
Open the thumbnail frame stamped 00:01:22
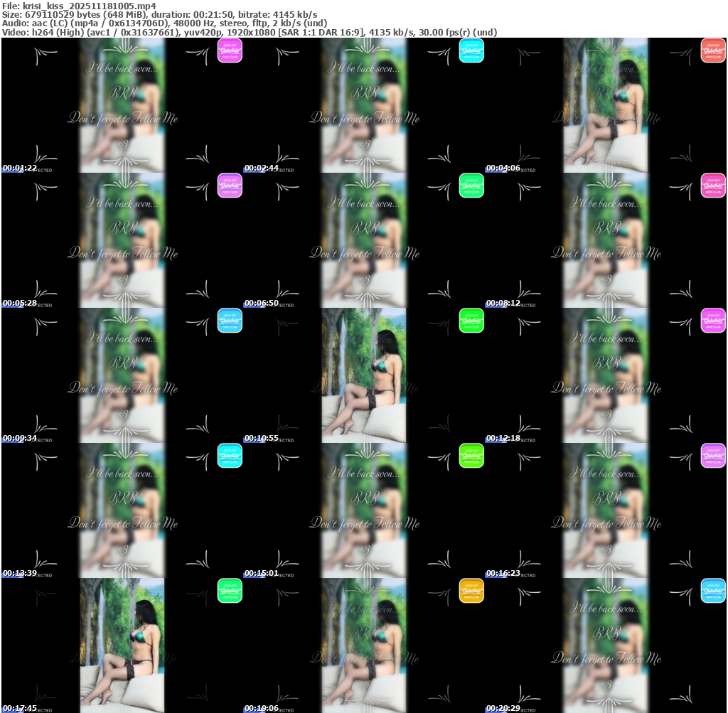(x=122, y=105)
